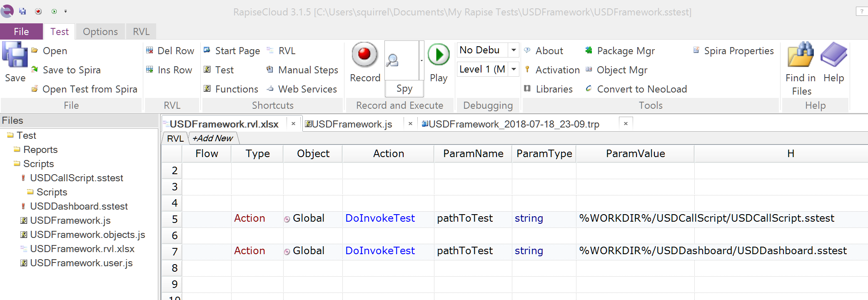The width and height of the screenshot is (868, 300).
Task: Click the +Add New sheet button
Action: pos(212,138)
